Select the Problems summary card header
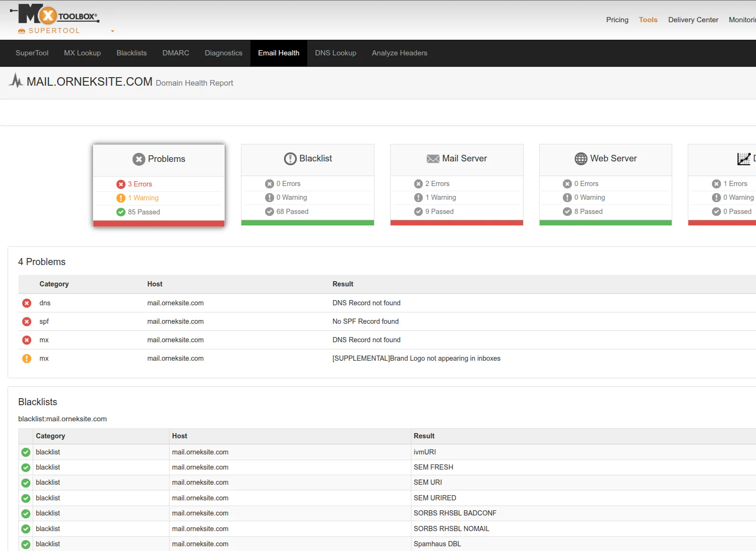 [159, 160]
